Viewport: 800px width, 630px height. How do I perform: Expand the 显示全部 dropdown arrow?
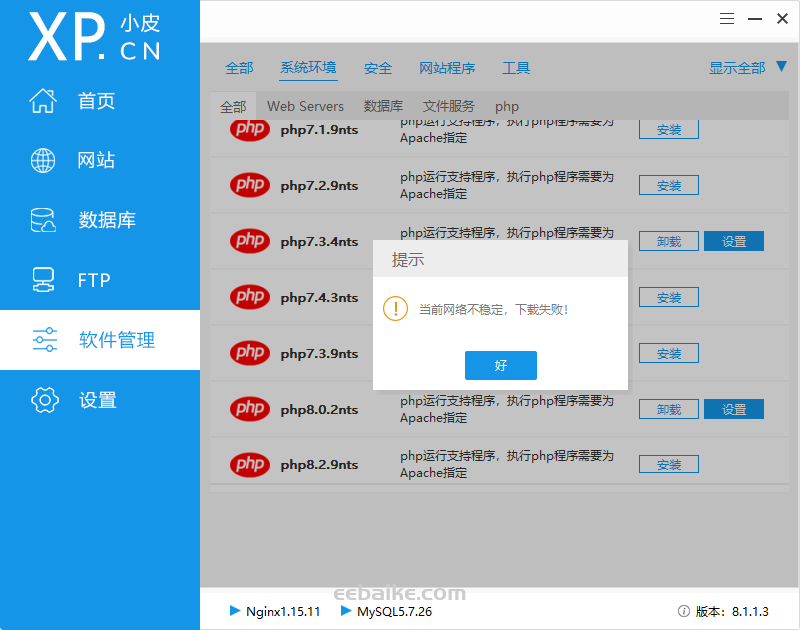click(x=781, y=66)
